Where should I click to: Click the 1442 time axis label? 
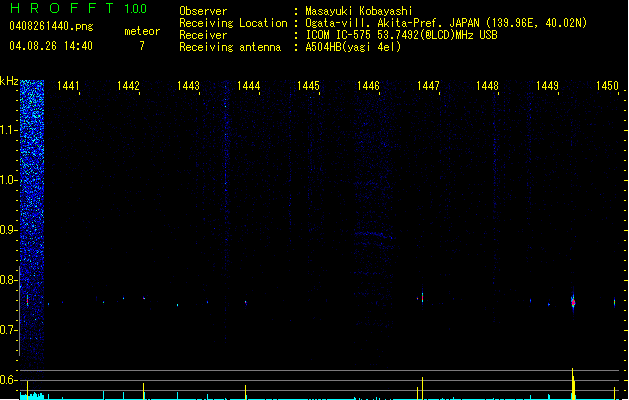pyautogui.click(x=128, y=86)
